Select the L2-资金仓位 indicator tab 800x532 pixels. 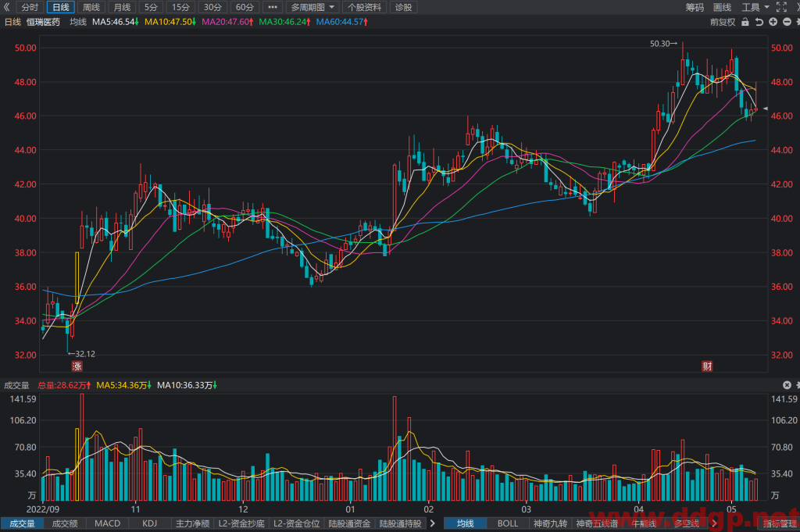[296, 523]
